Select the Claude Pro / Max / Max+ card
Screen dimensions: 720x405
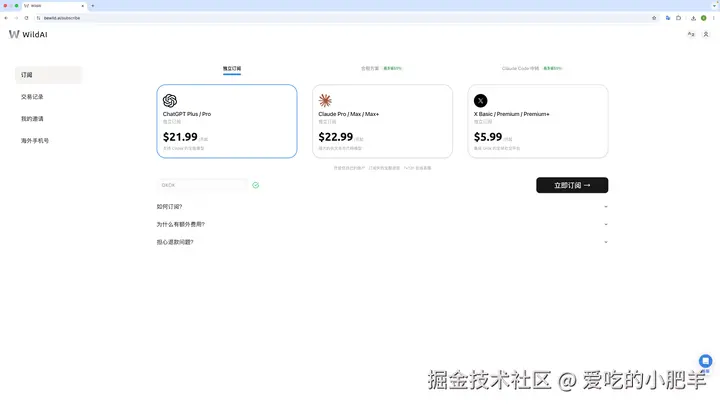click(382, 121)
